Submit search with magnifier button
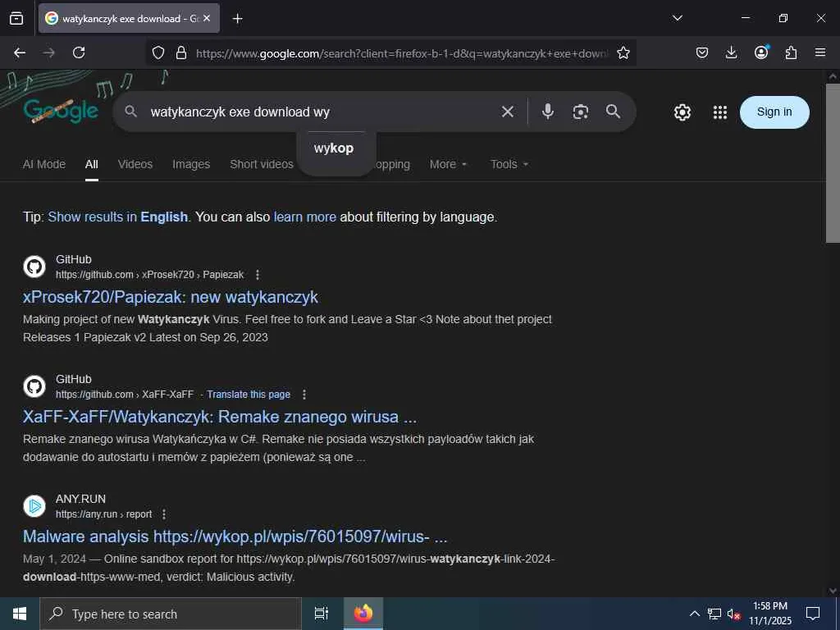This screenshot has width=840, height=630. point(614,112)
